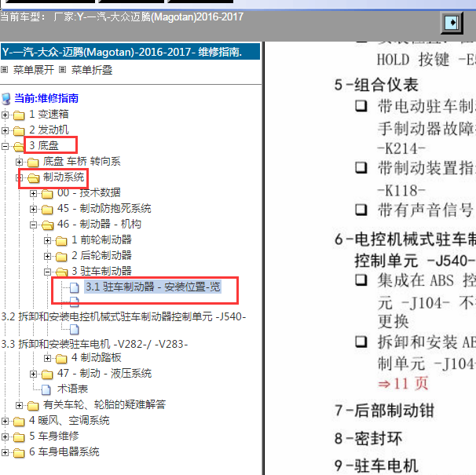Follow the red ⇒11 页 link

pyautogui.click(x=404, y=383)
